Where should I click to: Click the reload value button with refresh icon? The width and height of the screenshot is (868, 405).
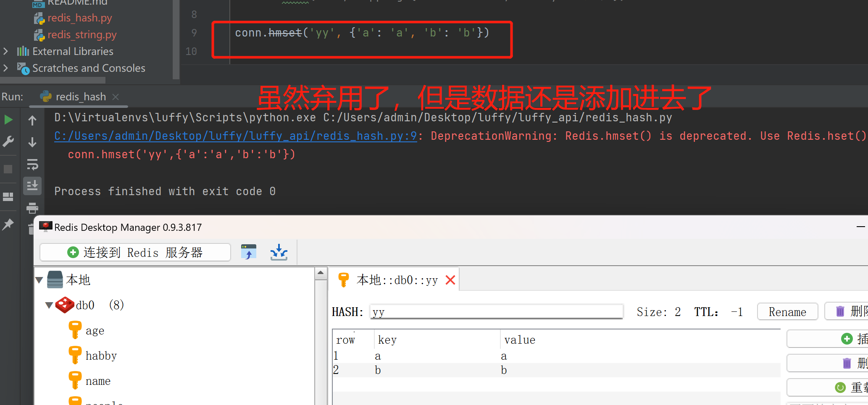click(x=827, y=387)
